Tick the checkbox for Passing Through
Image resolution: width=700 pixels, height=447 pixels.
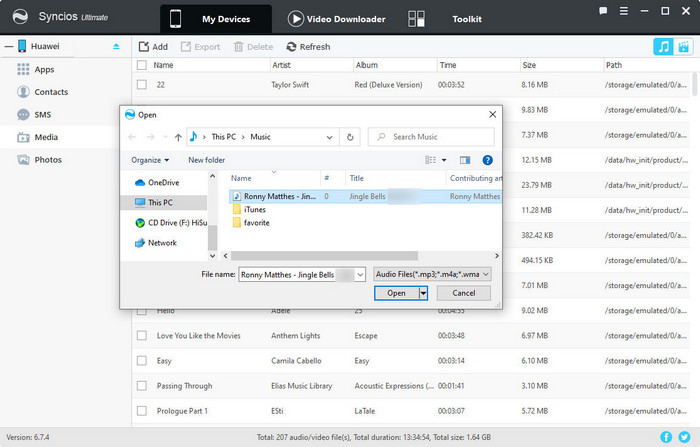[142, 385]
